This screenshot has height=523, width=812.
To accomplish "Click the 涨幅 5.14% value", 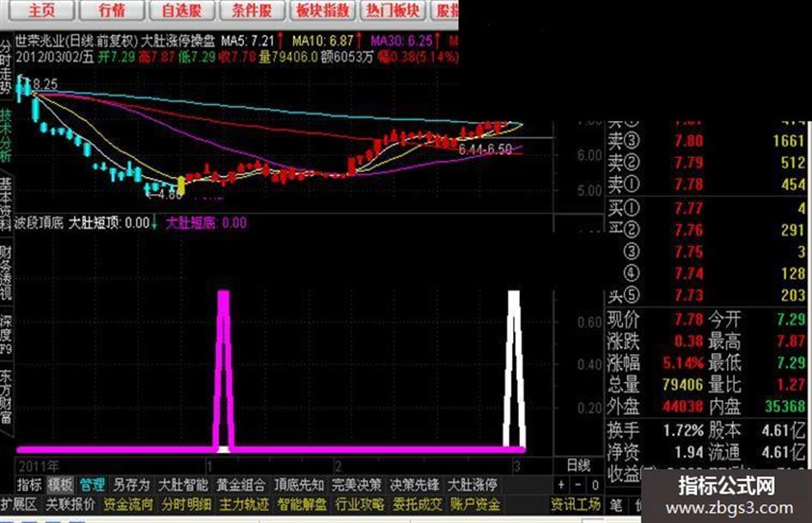I will click(x=684, y=363).
